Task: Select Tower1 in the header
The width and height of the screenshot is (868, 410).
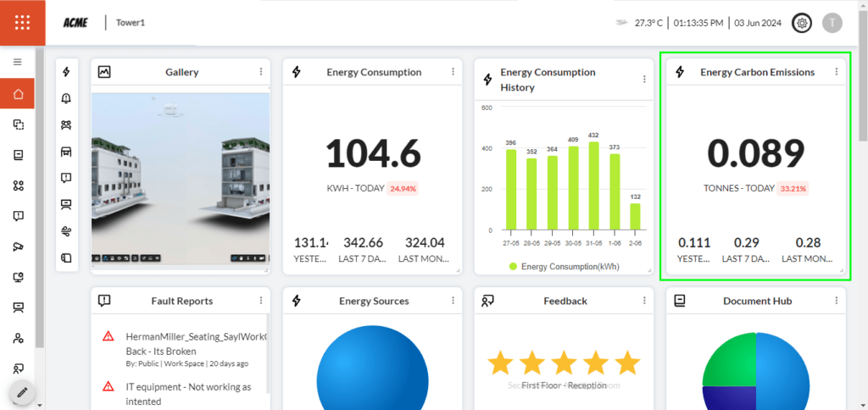Action: point(131,23)
